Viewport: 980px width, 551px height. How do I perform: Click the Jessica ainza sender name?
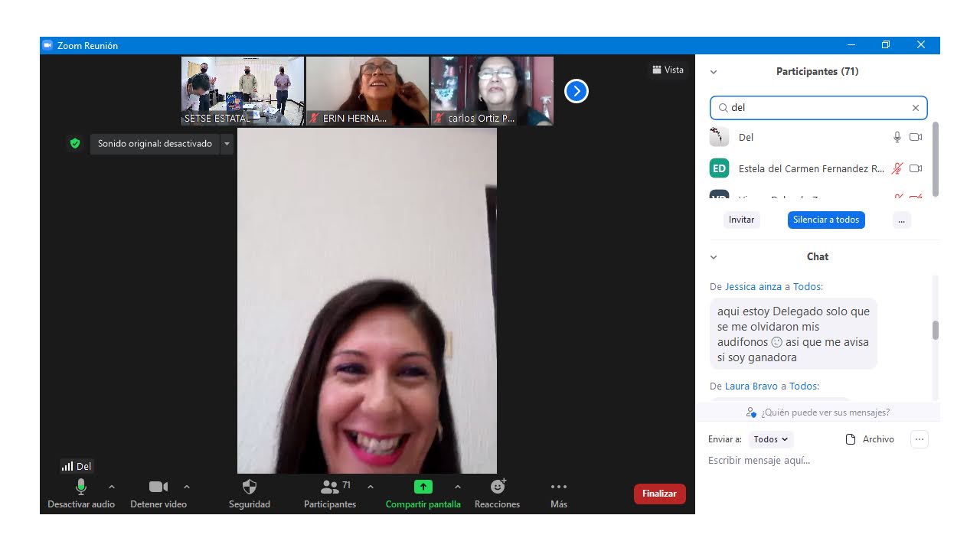(753, 287)
